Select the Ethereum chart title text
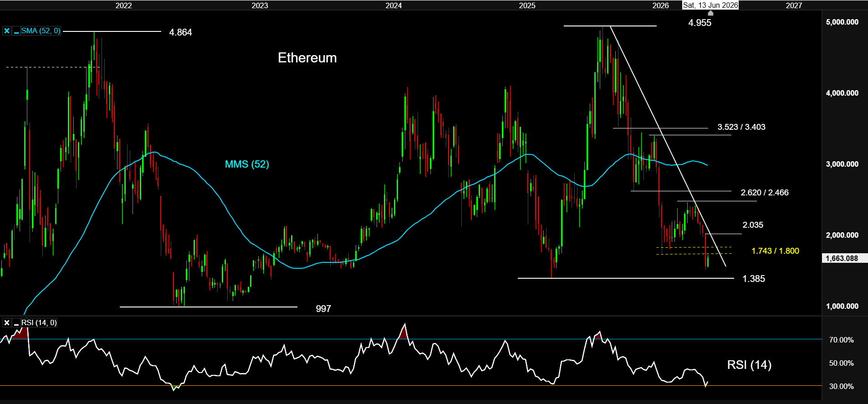The image size is (868, 404). [307, 58]
